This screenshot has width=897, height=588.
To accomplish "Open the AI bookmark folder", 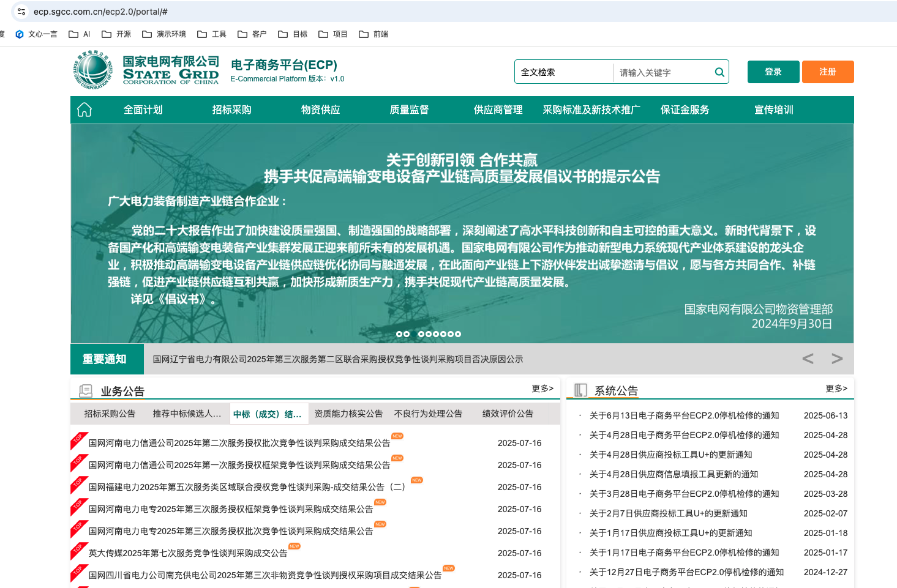I will coord(80,34).
